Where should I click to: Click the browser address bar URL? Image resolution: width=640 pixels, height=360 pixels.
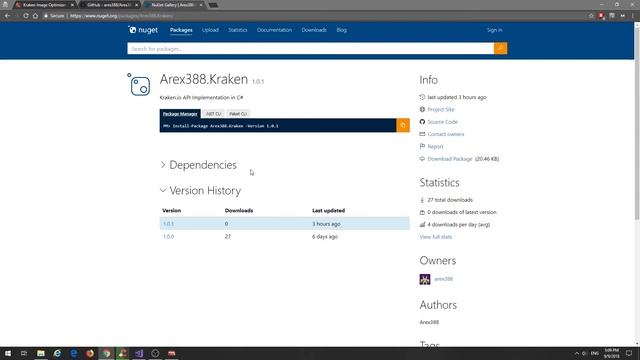click(121, 16)
